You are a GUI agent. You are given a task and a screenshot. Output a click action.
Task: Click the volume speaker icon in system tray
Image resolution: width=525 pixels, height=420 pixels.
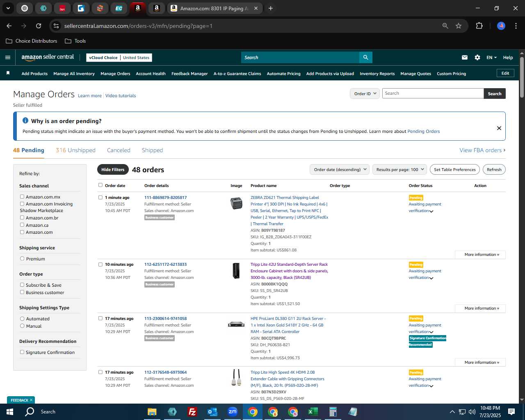[472, 412]
